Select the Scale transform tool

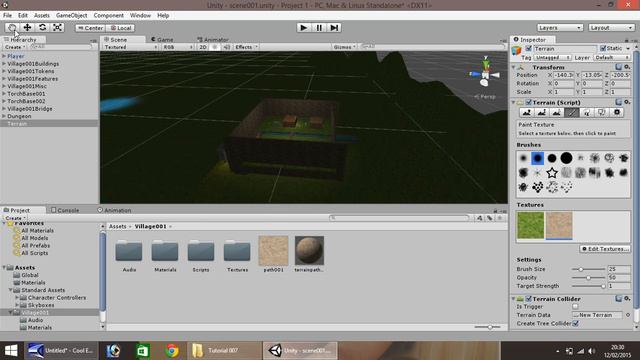coord(58,28)
